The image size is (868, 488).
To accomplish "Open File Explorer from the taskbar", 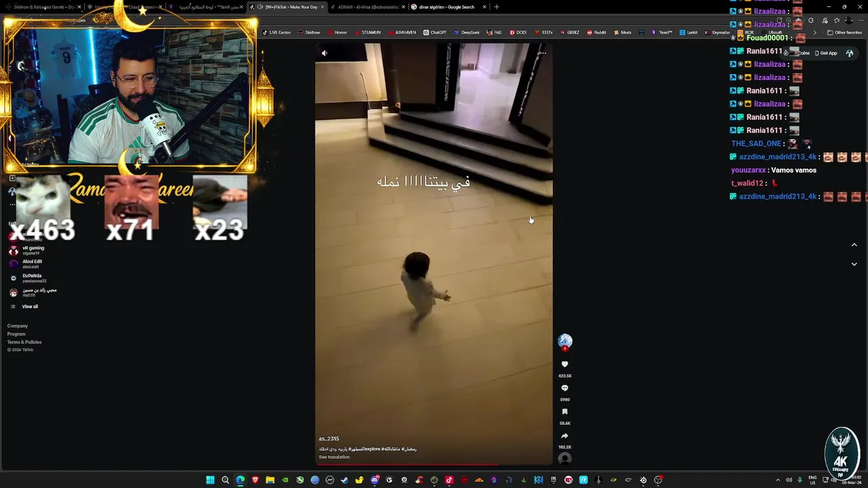I will point(270,480).
